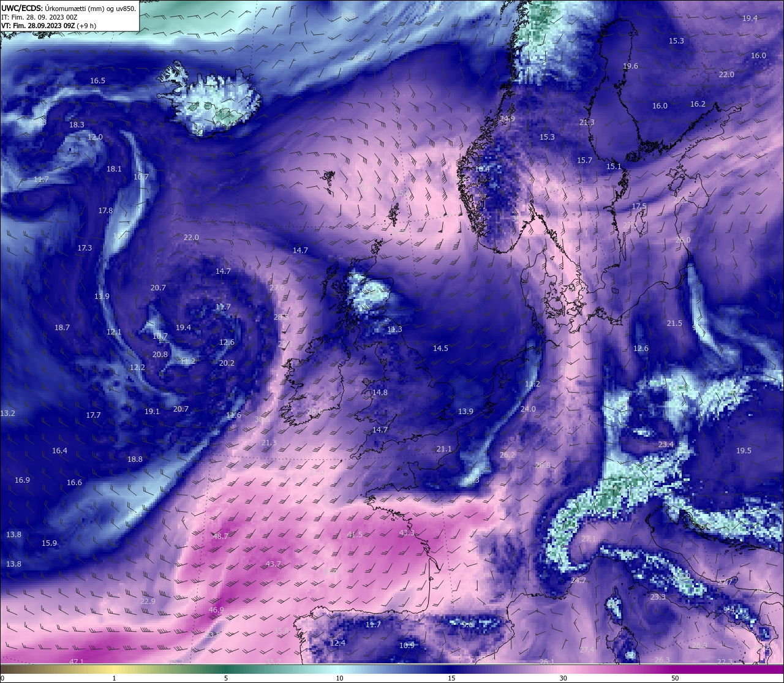Select the 11.9 map value

[102, 296]
